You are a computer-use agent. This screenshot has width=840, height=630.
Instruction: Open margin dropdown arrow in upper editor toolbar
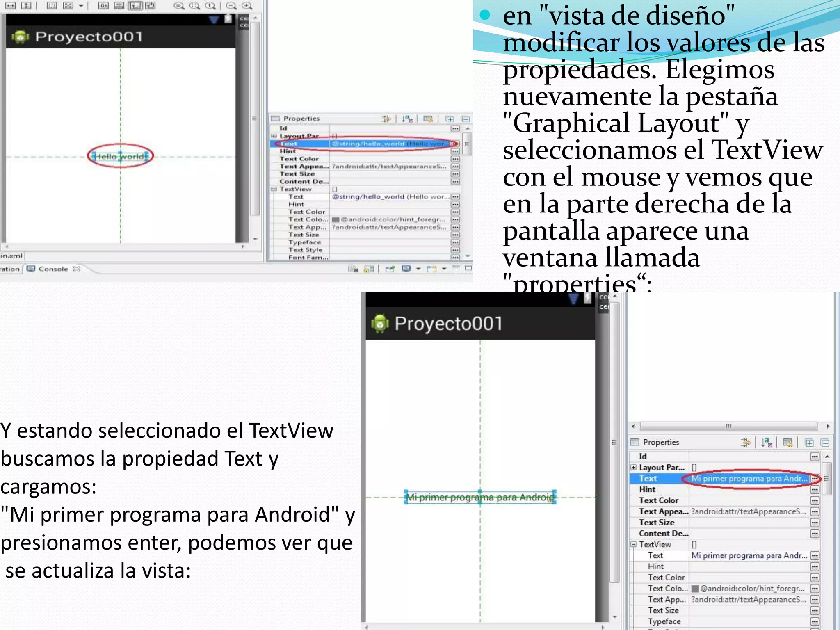coord(81,6)
